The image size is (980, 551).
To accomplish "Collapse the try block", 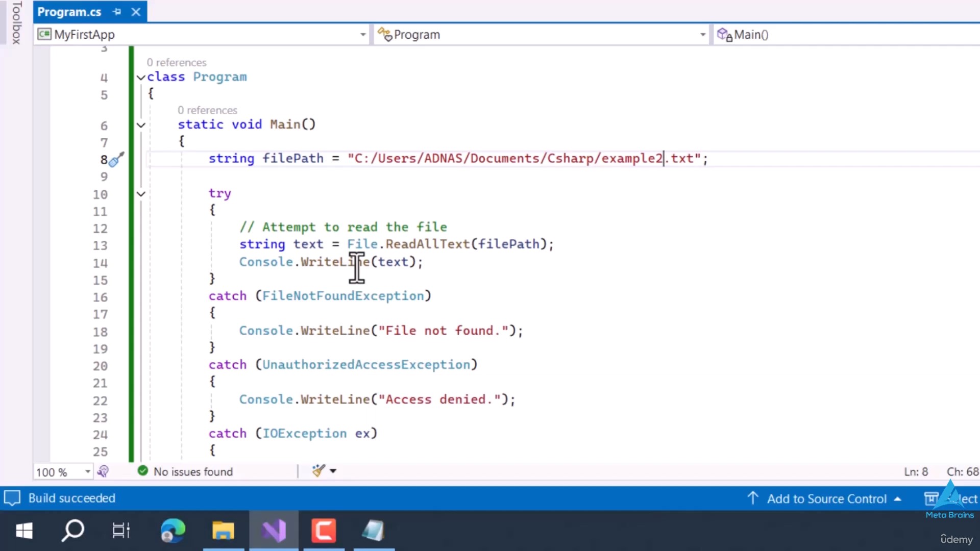I will (x=141, y=194).
